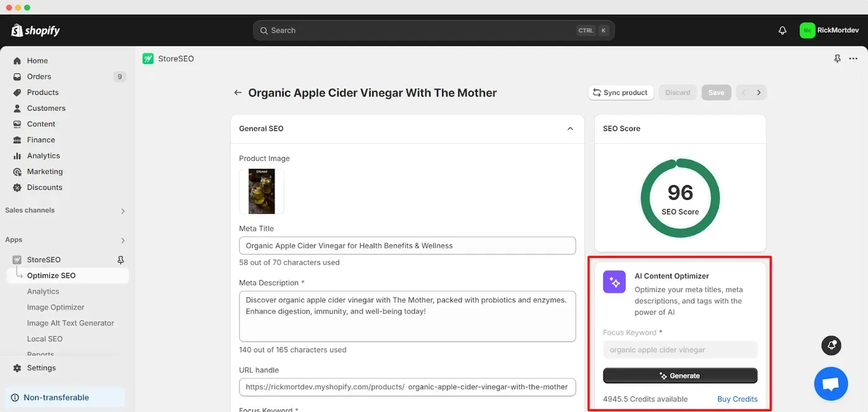Screen dimensions: 868x412
Task: Open the live chat bubble
Action: 831,384
